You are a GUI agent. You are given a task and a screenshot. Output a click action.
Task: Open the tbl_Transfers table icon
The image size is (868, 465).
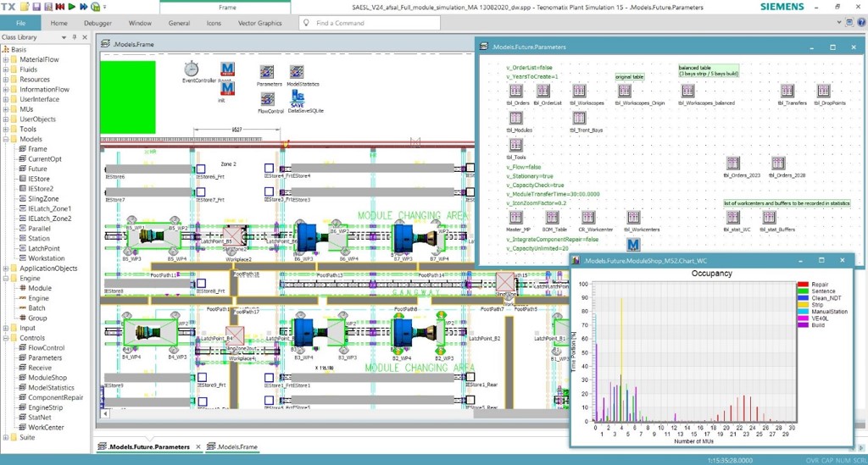787,91
